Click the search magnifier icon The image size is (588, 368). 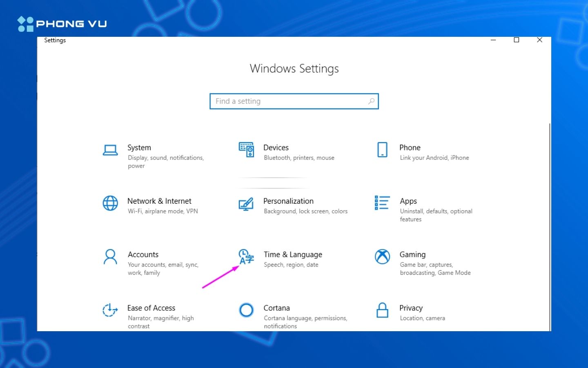(x=371, y=101)
